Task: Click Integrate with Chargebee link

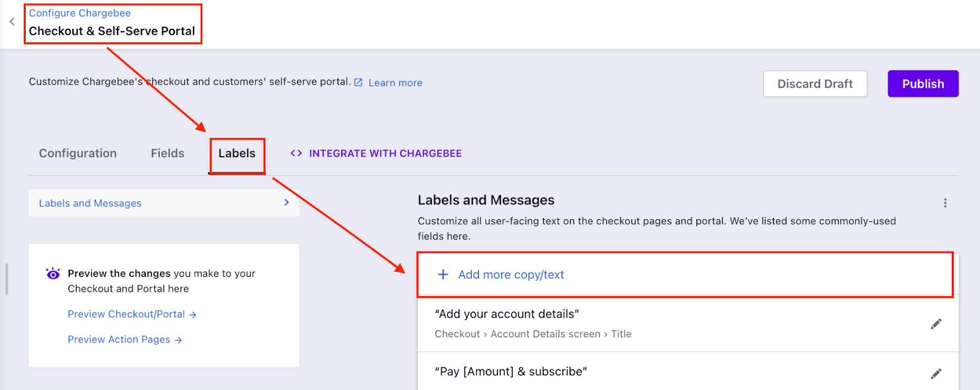Action: tap(385, 153)
